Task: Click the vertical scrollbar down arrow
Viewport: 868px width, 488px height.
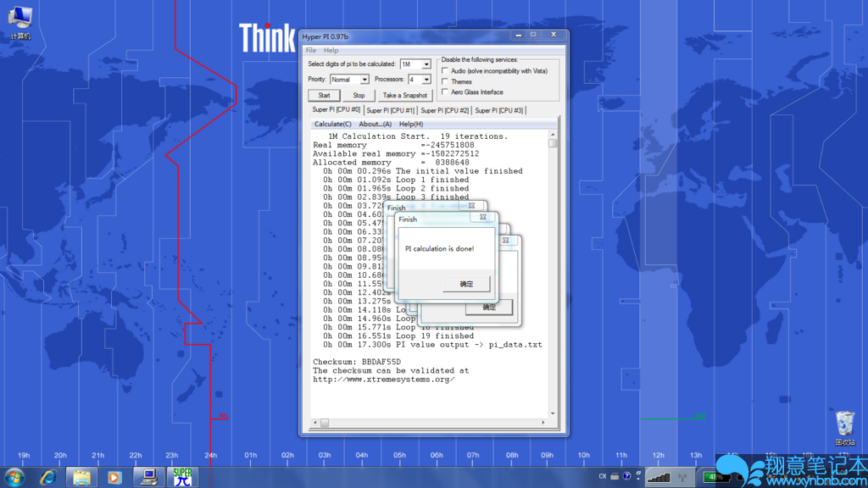Action: click(553, 413)
